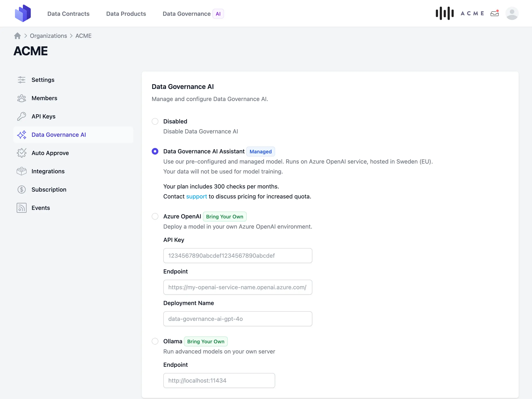Select the Disabled radio option
The image size is (532, 399).
point(155,121)
